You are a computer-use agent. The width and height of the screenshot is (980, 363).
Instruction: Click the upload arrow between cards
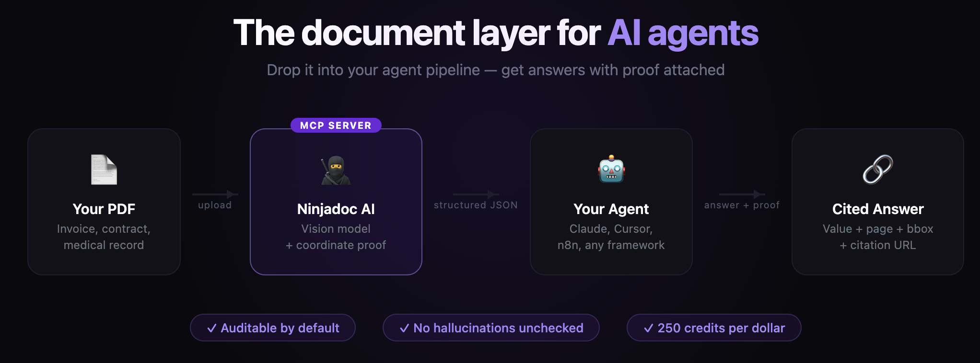(x=215, y=194)
